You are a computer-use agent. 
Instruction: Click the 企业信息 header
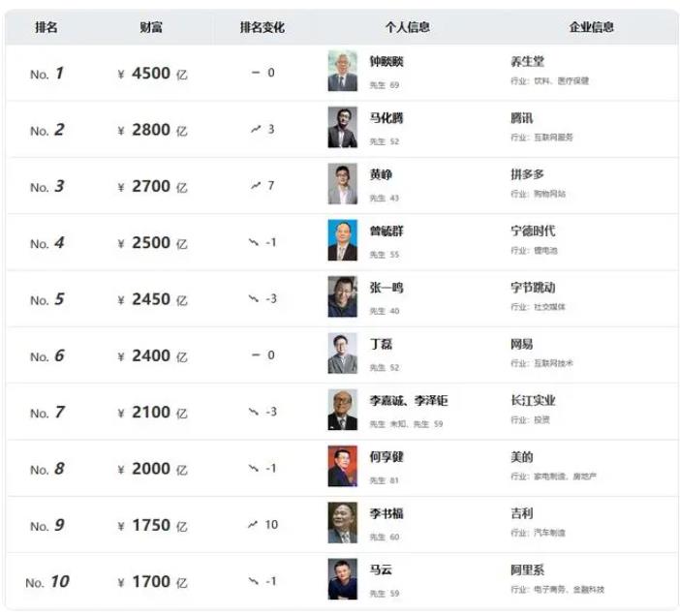point(592,27)
